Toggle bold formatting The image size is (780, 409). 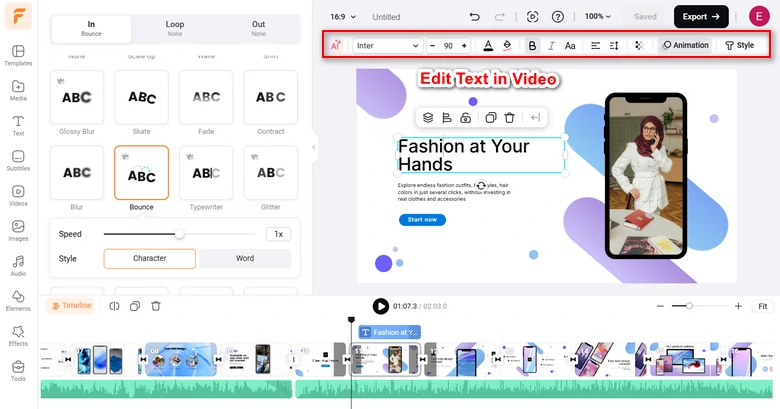pos(532,46)
